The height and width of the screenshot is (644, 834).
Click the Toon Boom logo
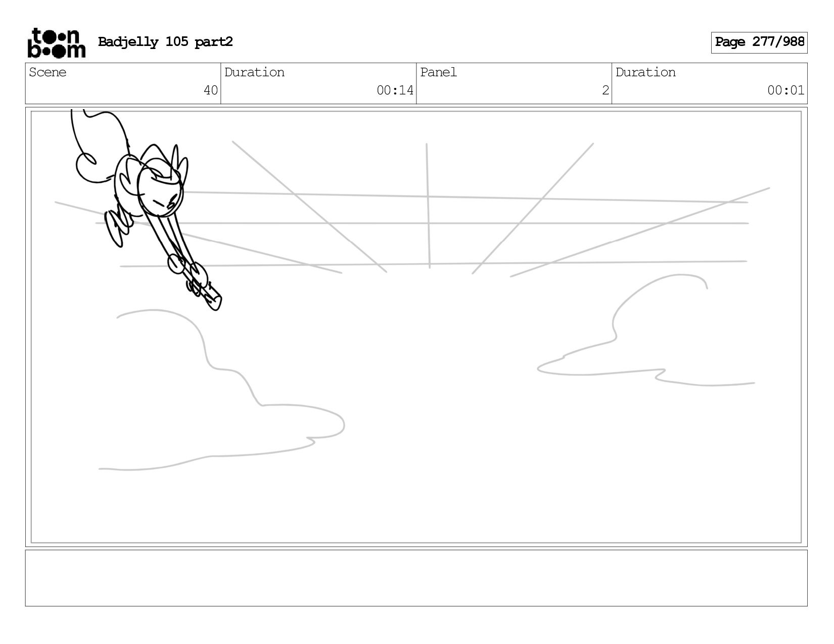(56, 42)
